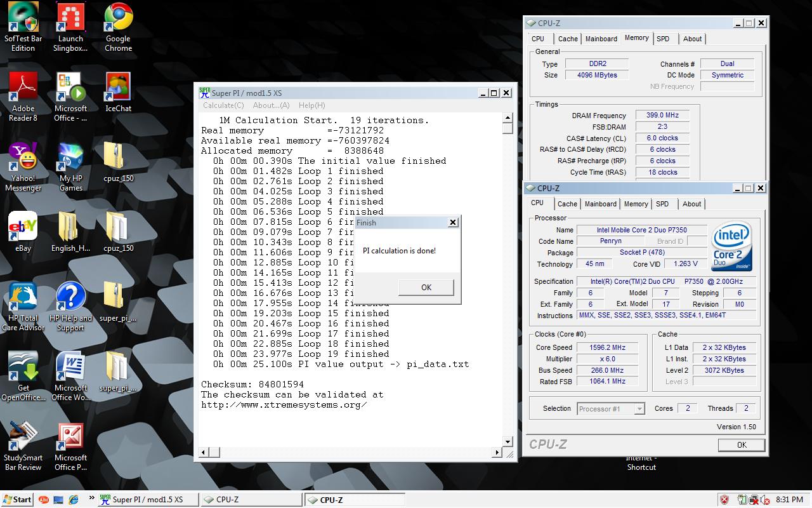
Task: Click the xtremesystems.org URL text
Action: (284, 404)
